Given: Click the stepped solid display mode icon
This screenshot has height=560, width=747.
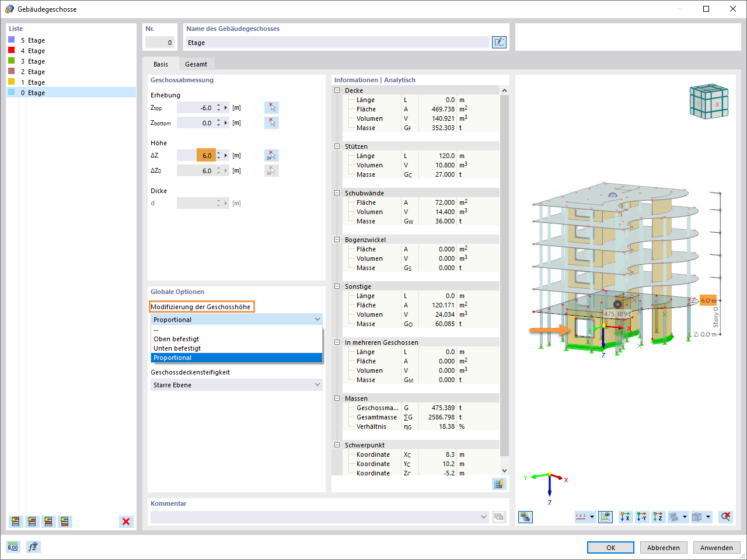Looking at the screenshot, I should 674,517.
